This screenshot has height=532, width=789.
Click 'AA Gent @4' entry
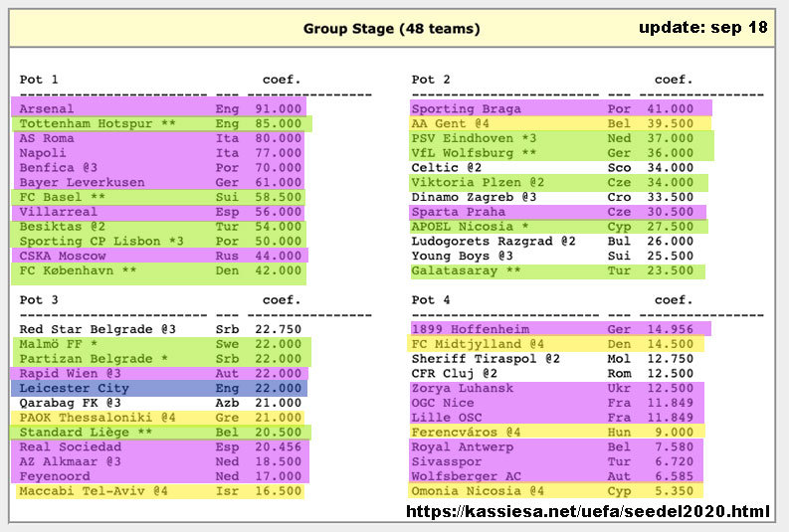coord(451,123)
